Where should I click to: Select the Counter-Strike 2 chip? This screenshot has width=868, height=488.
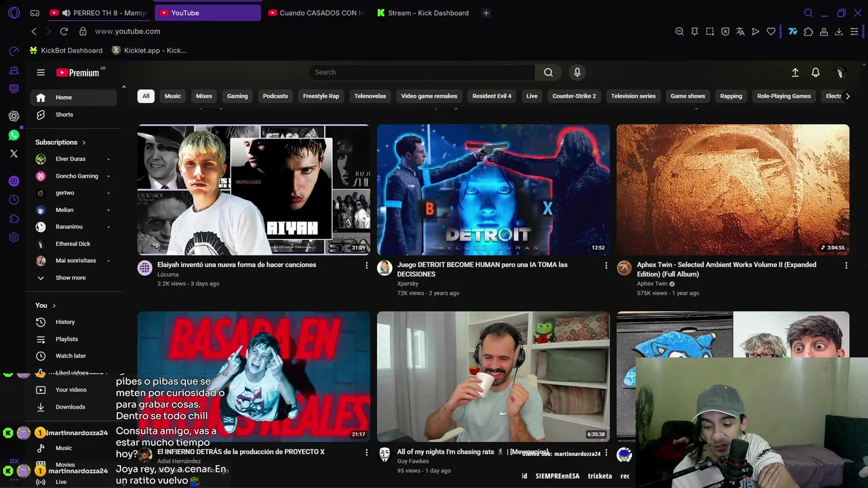[x=574, y=96]
